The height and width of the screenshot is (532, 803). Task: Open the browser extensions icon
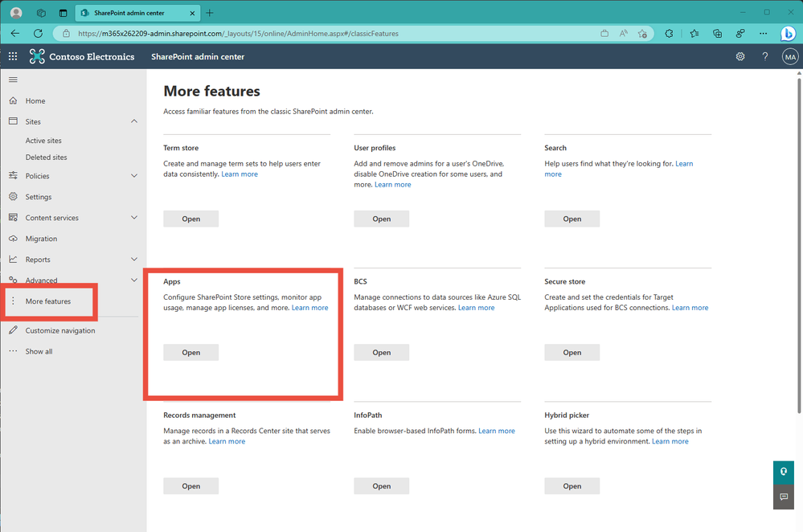coord(669,33)
